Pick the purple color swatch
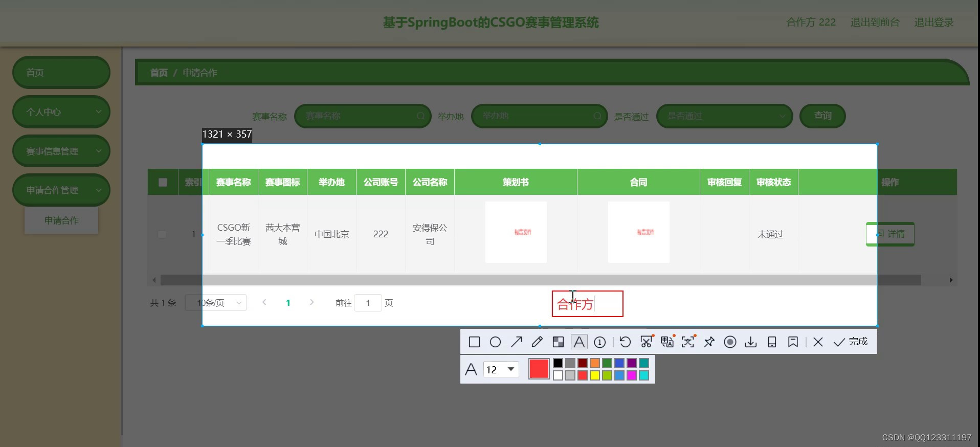Image resolution: width=980 pixels, height=447 pixels. (632, 363)
